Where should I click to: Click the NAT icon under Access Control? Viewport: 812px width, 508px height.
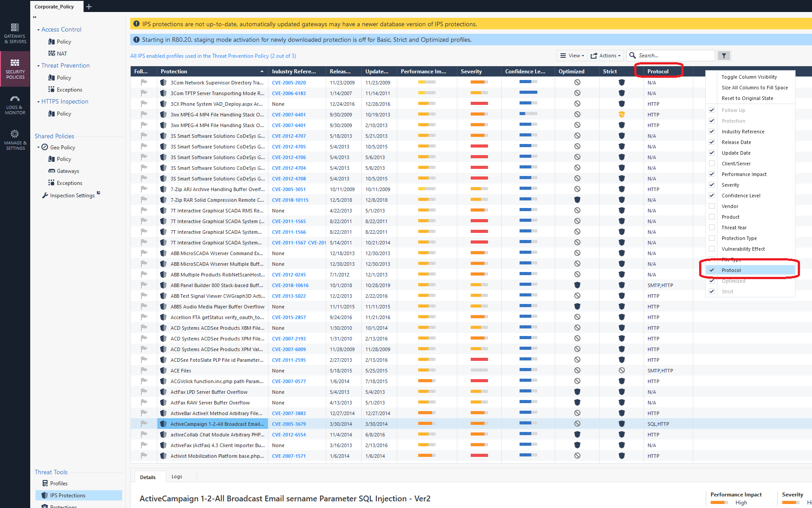[52, 54]
